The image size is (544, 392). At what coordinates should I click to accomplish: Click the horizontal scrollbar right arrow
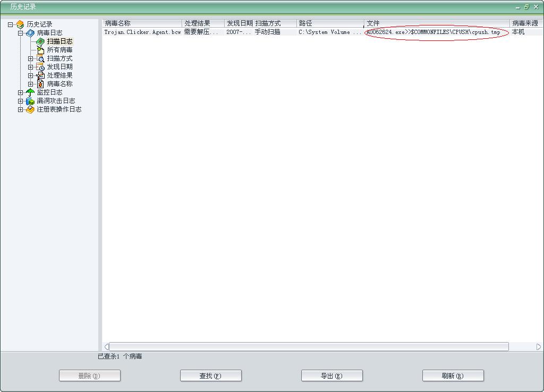click(x=539, y=346)
